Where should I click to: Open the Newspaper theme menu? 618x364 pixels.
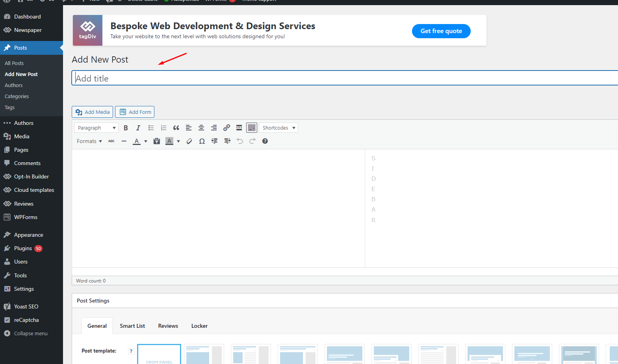click(32, 30)
